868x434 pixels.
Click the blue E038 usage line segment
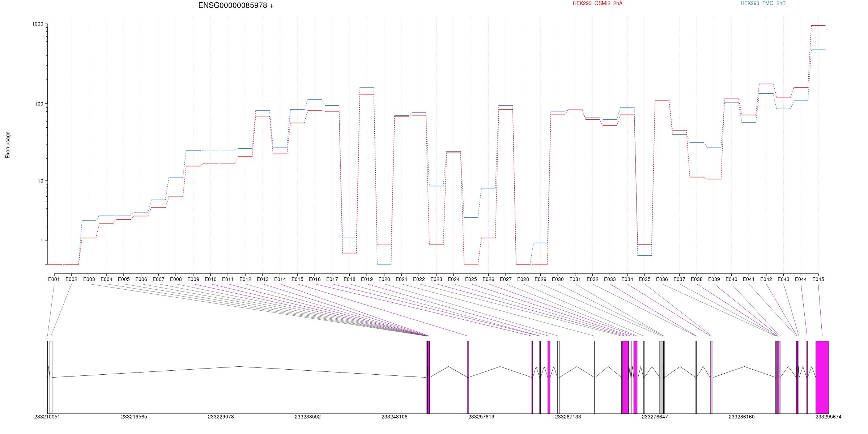tap(697, 142)
